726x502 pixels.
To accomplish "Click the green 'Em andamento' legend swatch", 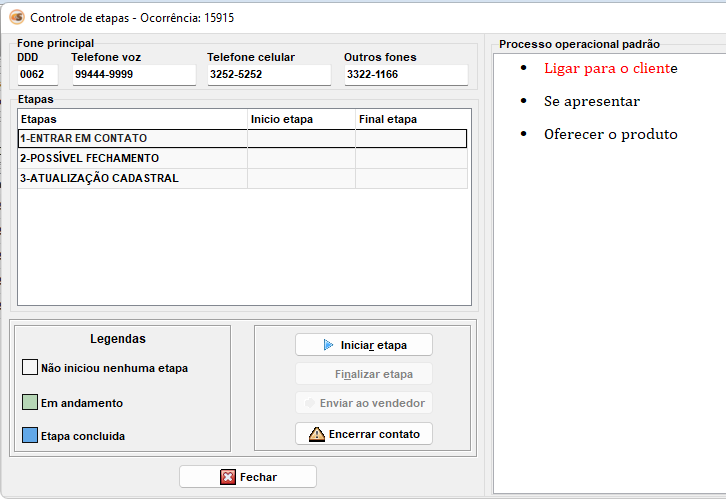I will point(30,403).
